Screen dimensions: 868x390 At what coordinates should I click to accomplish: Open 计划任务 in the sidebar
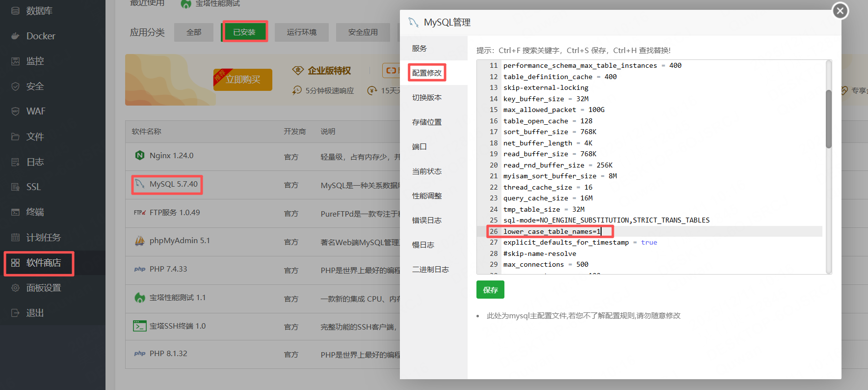[43, 238]
